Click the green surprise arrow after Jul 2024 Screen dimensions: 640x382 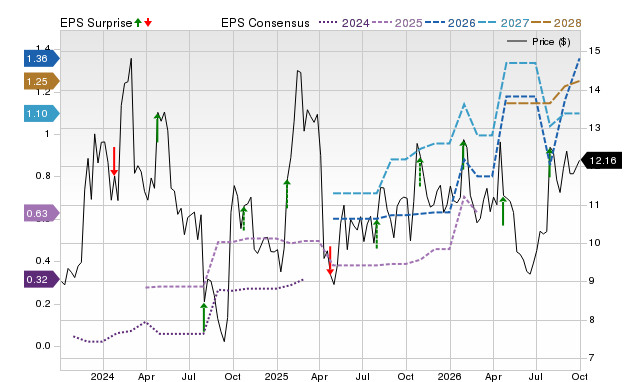[204, 317]
